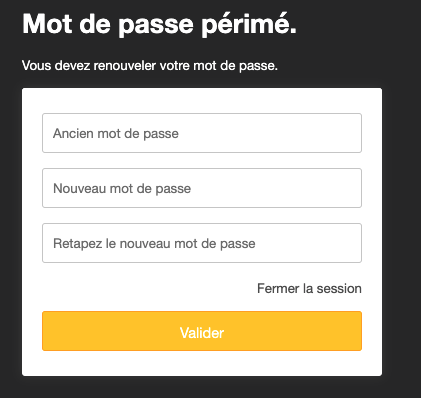Image resolution: width=421 pixels, height=398 pixels.
Task: Click the password confirmation text box
Action: click(202, 243)
